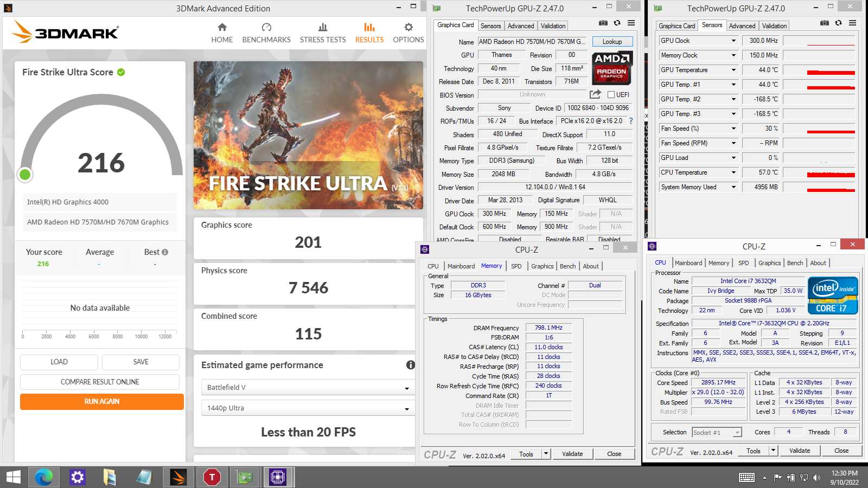Click the Graphics score value 201
This screenshot has height=488, width=868.
coord(308,242)
